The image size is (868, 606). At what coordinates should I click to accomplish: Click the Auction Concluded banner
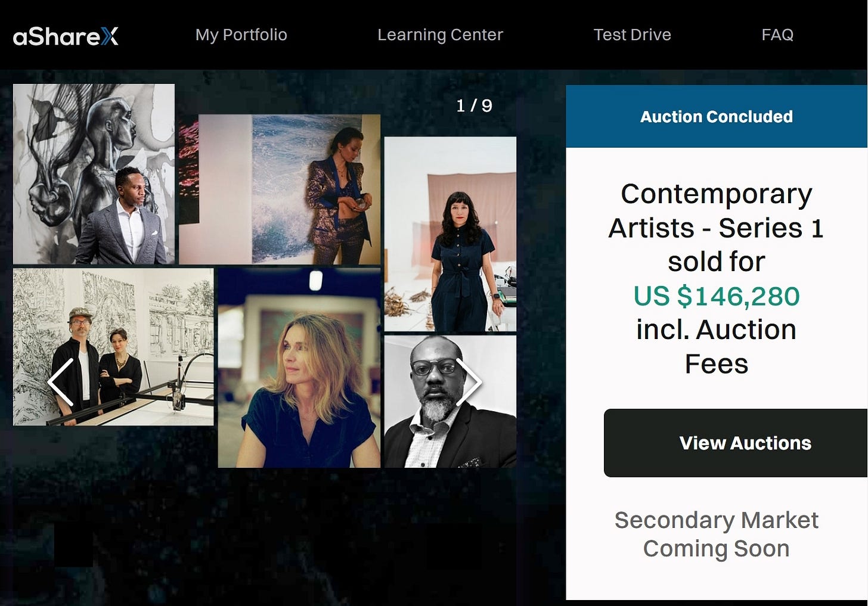pyautogui.click(x=717, y=116)
